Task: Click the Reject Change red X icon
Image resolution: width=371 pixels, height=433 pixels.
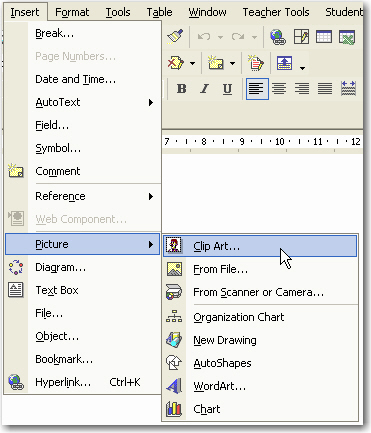Action: click(x=176, y=63)
